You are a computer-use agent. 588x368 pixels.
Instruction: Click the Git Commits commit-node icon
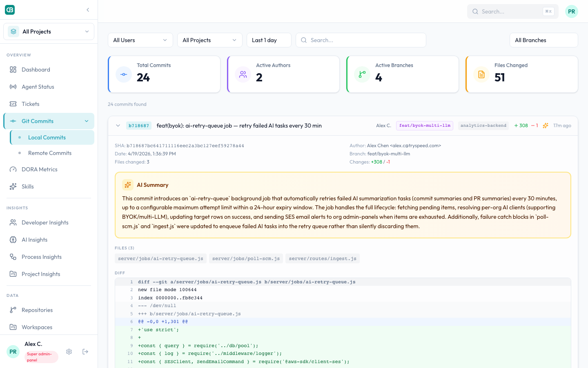[13, 121]
